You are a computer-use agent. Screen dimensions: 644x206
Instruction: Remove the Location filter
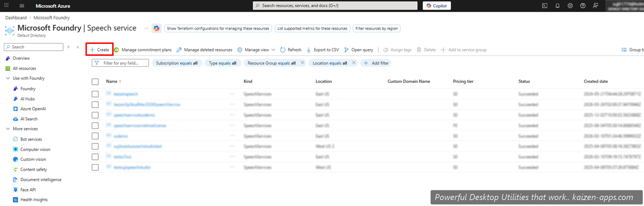pyautogui.click(x=354, y=63)
